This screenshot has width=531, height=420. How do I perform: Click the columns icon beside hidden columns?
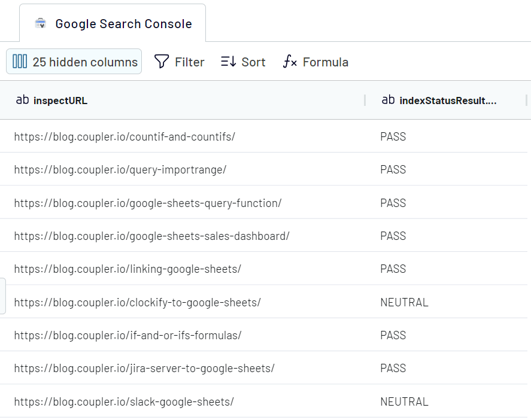tap(20, 62)
